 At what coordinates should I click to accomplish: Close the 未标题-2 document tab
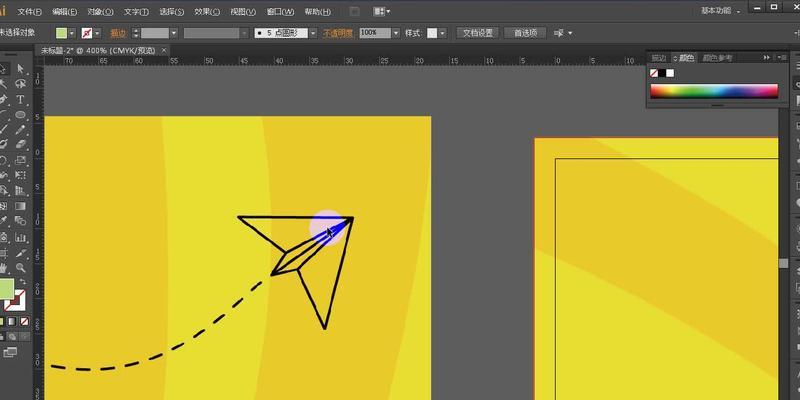(x=164, y=51)
